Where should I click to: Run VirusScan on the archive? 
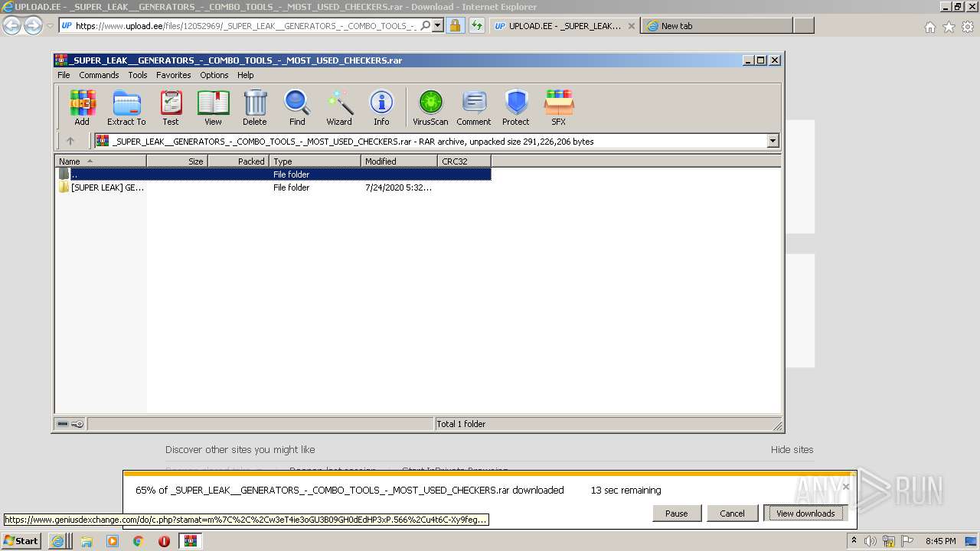coord(430,107)
